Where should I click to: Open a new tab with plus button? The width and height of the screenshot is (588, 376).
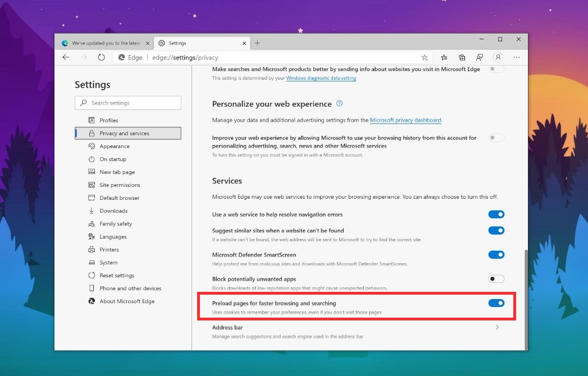tap(257, 43)
